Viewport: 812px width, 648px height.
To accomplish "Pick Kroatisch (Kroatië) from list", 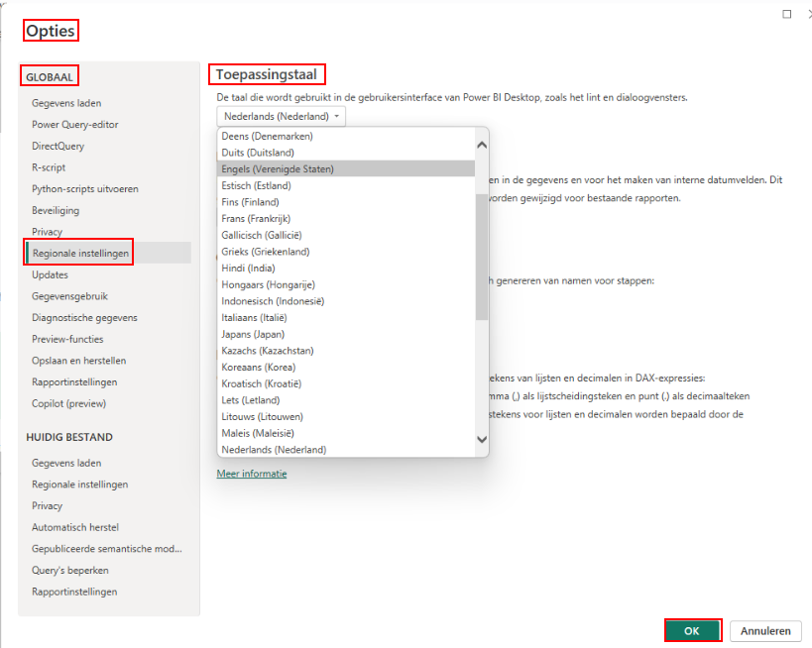I will pyautogui.click(x=346, y=384).
